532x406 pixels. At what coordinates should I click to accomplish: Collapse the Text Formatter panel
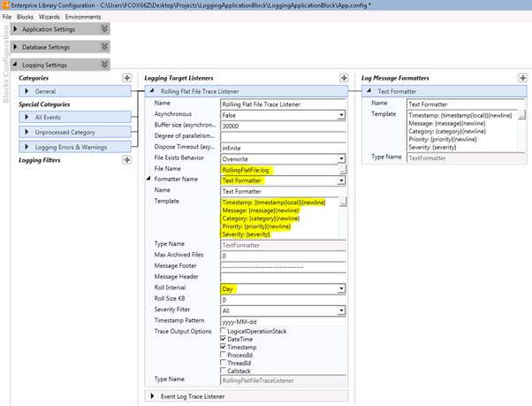[369, 91]
